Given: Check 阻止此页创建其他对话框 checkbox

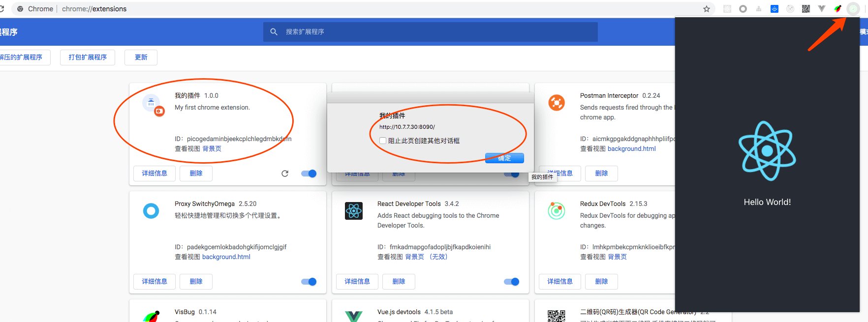Looking at the screenshot, I should point(383,141).
